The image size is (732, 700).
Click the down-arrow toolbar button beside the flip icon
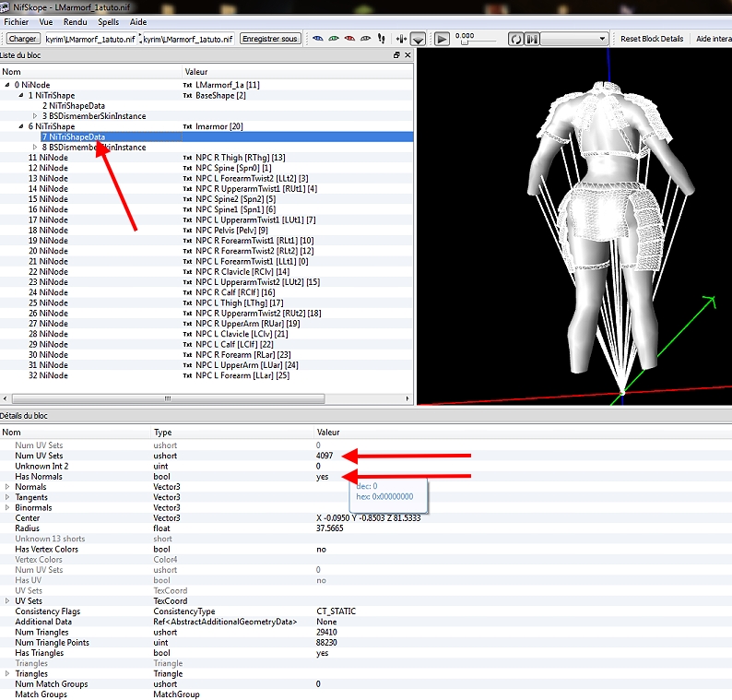point(418,39)
